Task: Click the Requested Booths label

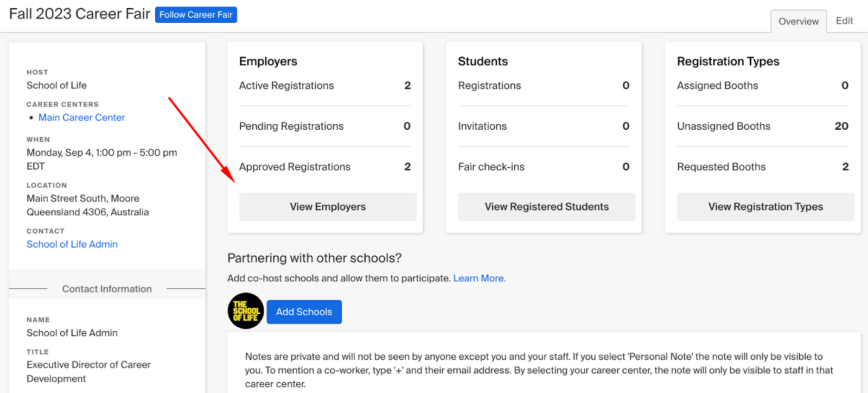Action: coord(721,167)
